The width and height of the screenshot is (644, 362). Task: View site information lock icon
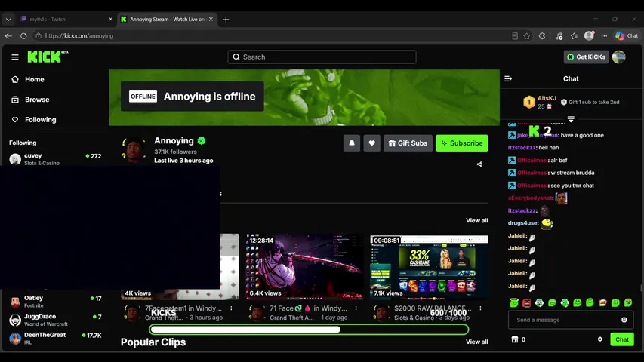pos(39,36)
